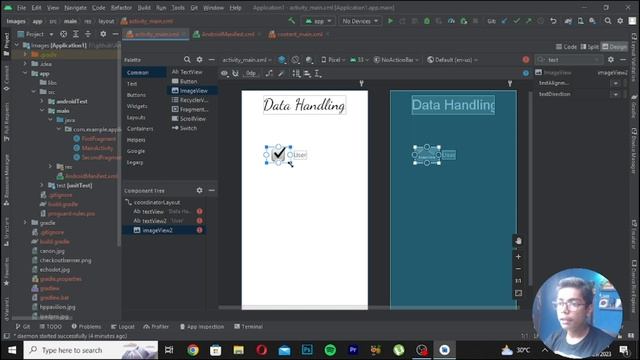
Task: Minimize the Palette panel
Action: [211, 60]
